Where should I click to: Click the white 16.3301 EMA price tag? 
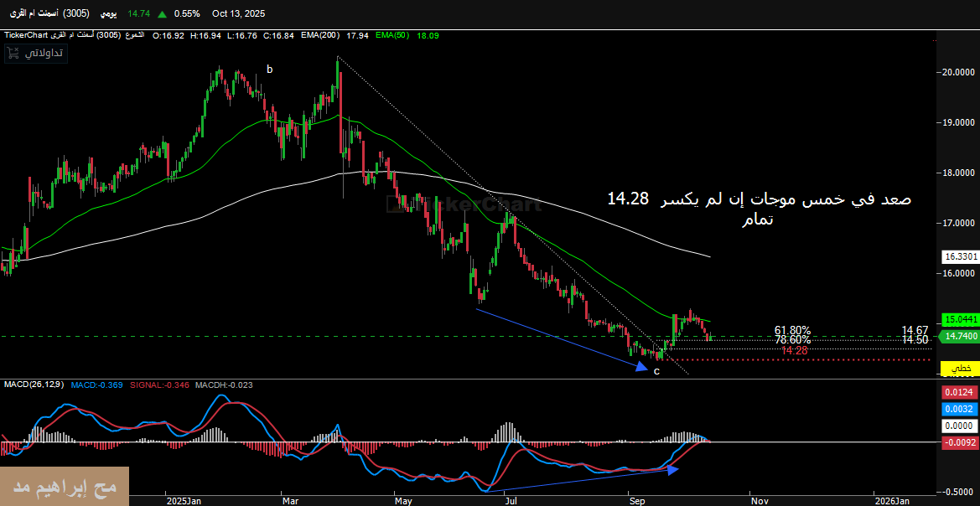pos(957,256)
